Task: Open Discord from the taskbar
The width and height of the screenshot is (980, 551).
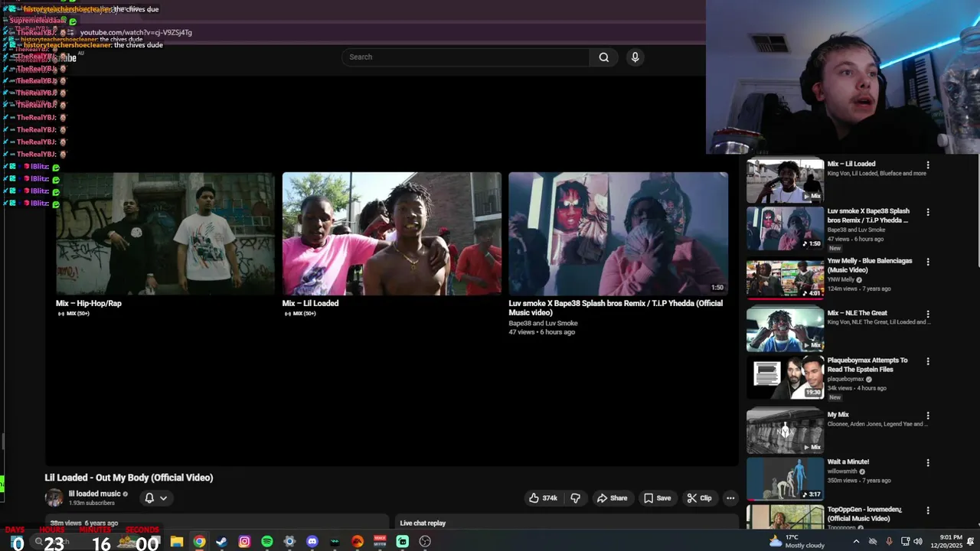Action: point(312,542)
